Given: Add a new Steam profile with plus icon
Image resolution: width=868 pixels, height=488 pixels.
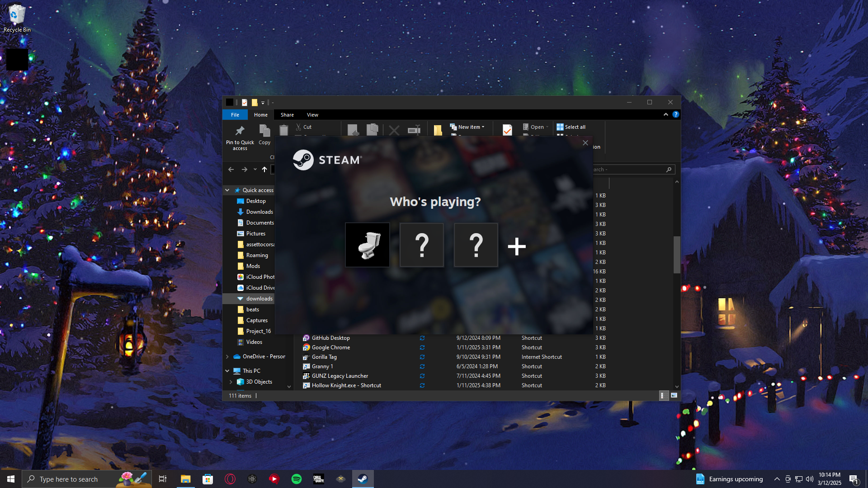Looking at the screenshot, I should click(x=517, y=246).
